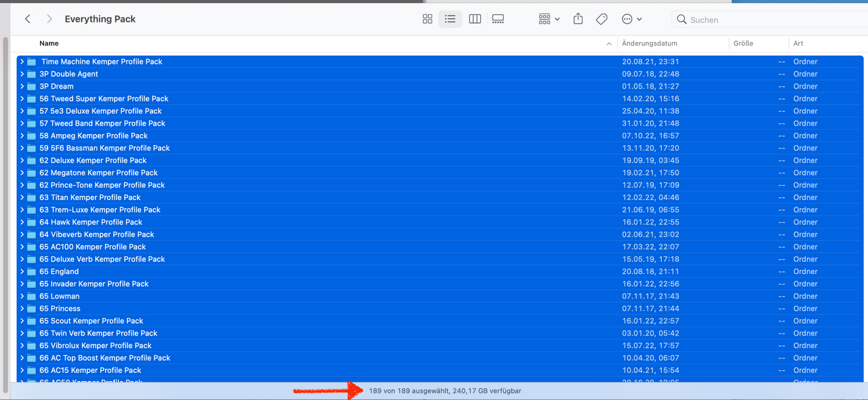Click folder icon of 65 Lowman

point(32,296)
